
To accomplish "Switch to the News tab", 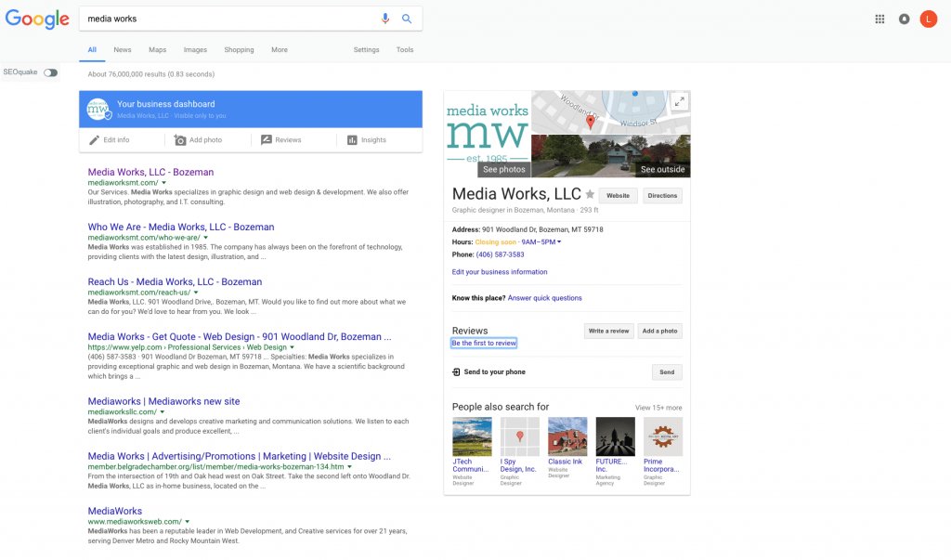I will 123,50.
